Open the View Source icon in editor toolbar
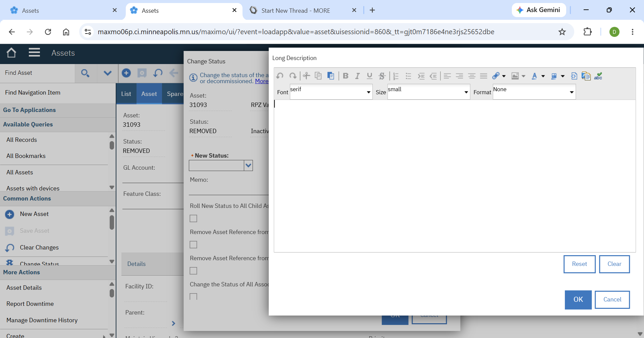644x338 pixels. 574,76
